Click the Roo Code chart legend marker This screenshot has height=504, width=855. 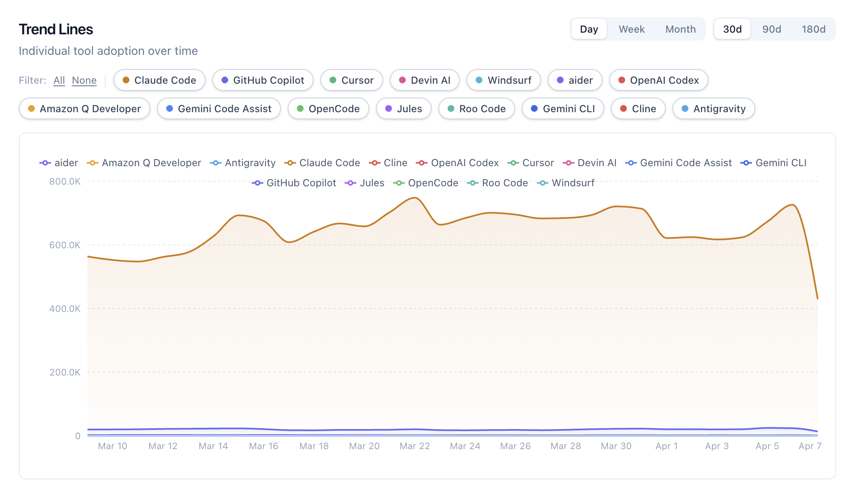click(473, 183)
